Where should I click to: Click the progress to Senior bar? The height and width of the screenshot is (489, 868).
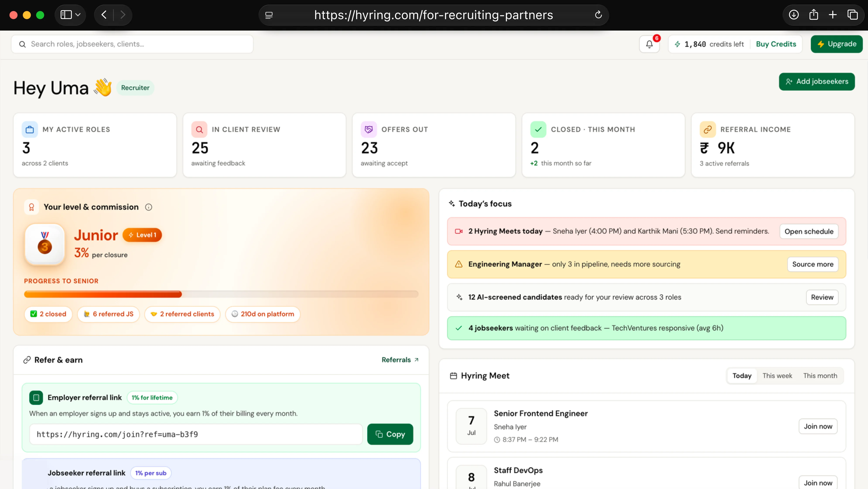[221, 294]
